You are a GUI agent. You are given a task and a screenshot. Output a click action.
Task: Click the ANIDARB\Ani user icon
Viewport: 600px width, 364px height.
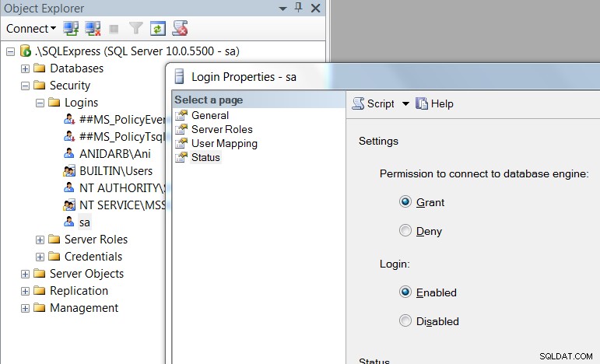(x=69, y=153)
